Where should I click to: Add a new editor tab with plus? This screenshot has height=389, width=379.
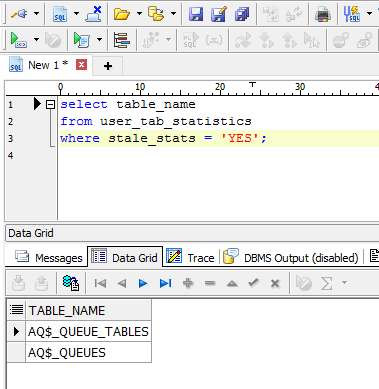tap(108, 66)
